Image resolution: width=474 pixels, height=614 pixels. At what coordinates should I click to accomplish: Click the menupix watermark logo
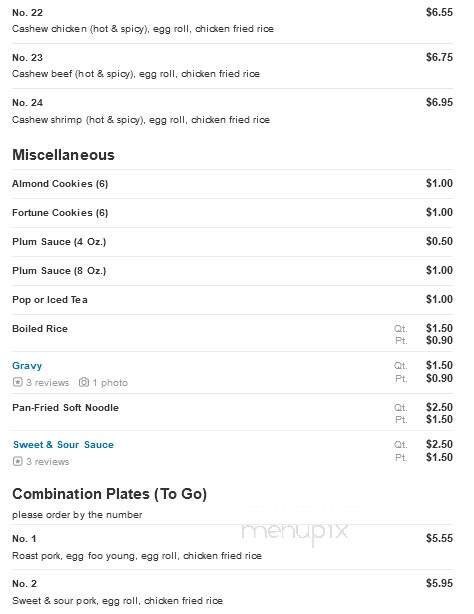(295, 531)
